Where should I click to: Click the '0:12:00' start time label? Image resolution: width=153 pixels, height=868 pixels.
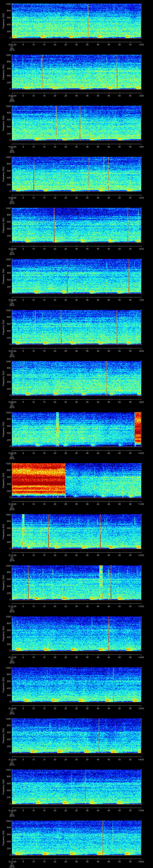click(12, 606)
